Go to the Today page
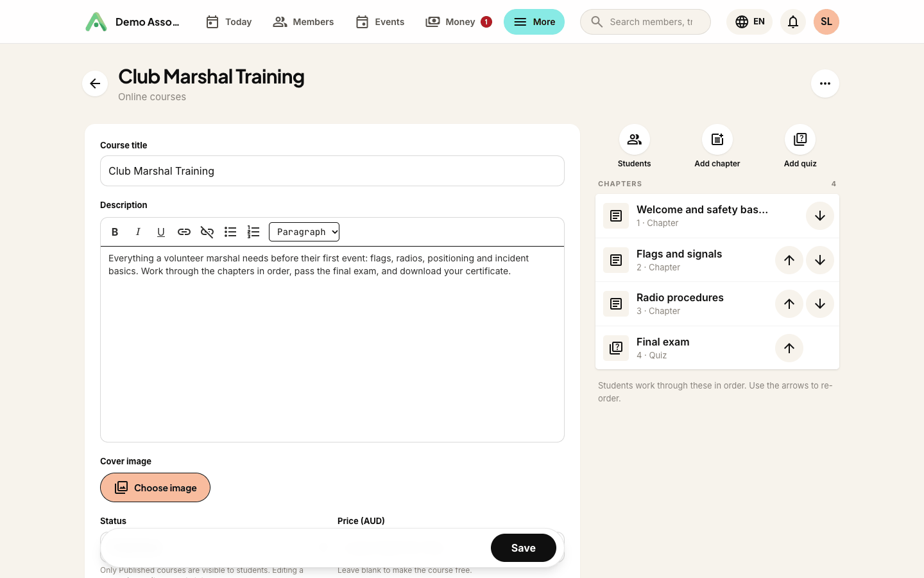The height and width of the screenshot is (578, 924). 228,22
